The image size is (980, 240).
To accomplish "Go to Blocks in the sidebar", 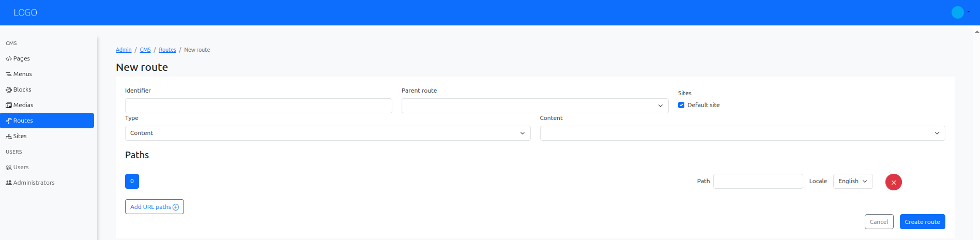I will point(47,89).
